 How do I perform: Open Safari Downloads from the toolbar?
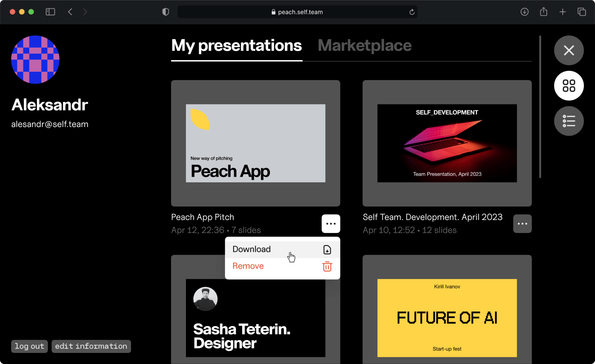(525, 12)
